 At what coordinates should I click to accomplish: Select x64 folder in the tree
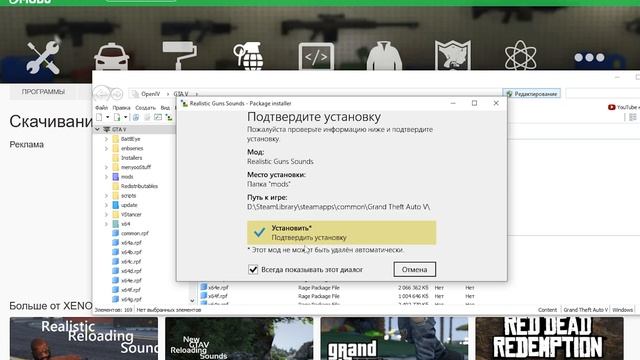[x=125, y=224]
